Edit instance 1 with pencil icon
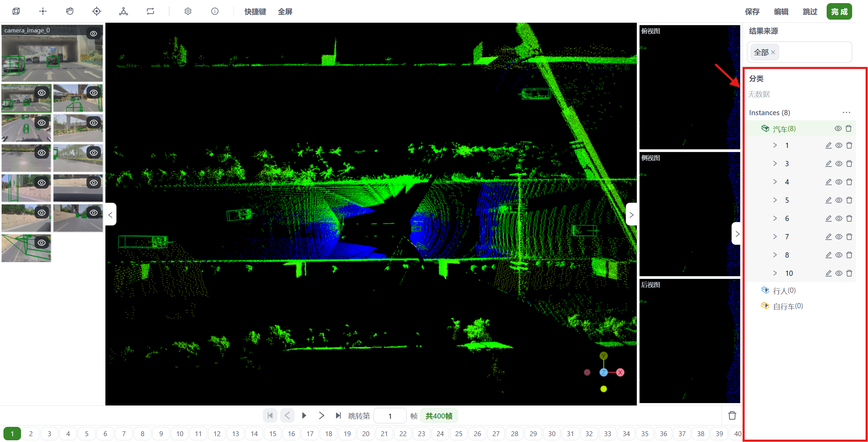The image size is (868, 442). pos(828,145)
